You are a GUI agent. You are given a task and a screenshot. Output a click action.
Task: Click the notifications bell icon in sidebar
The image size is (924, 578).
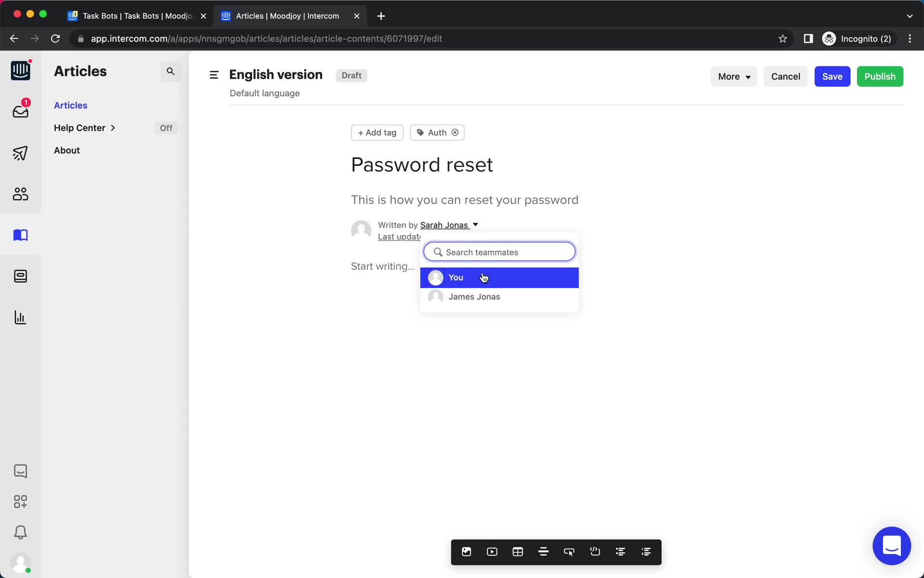point(20,532)
